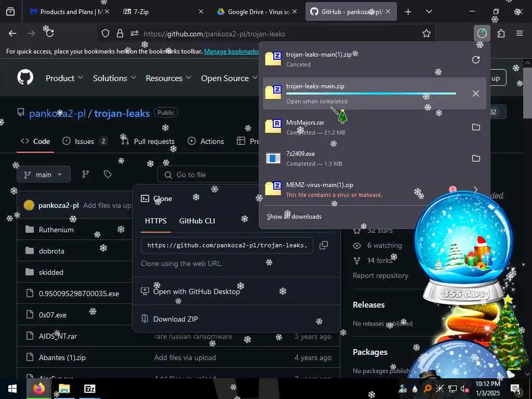This screenshot has height=399, width=532.
Task: Click the Report repository link
Action: [380, 275]
